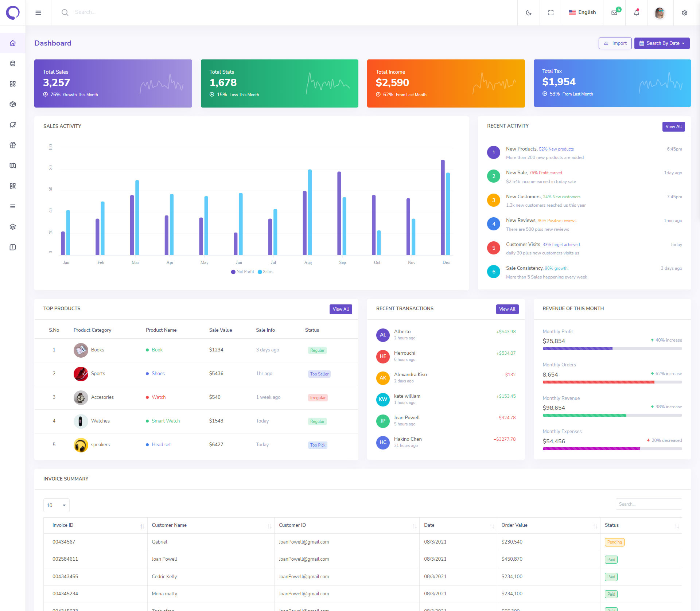Open home icon in sidebar
This screenshot has height=611, width=700.
tap(13, 43)
